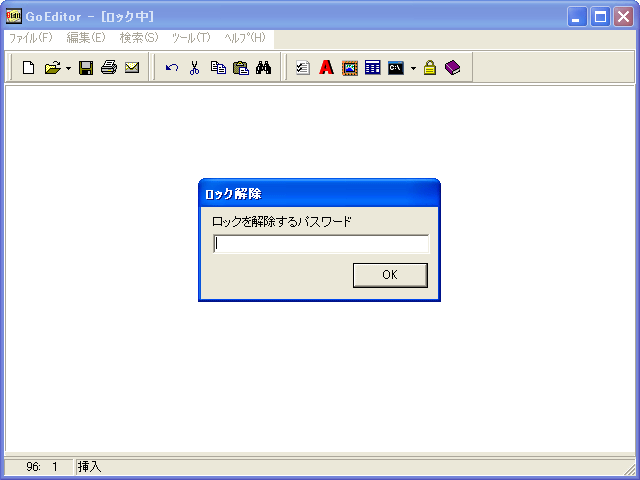Open a file with the folder icon

point(52,67)
